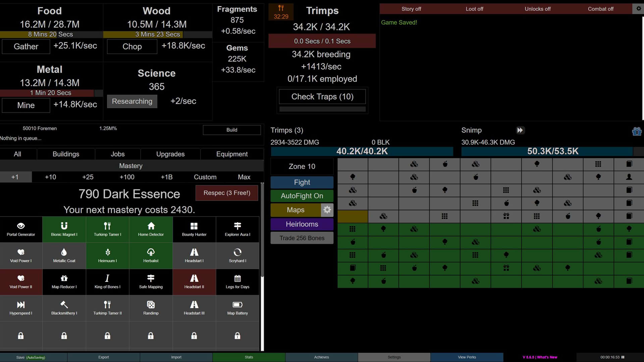The height and width of the screenshot is (362, 644).
Task: Select the Max purchase amount
Action: point(244,177)
